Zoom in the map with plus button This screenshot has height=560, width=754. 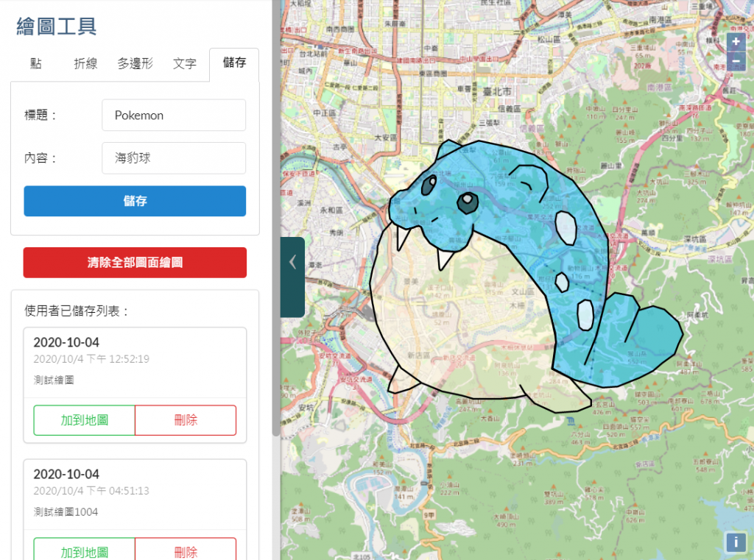[736, 42]
